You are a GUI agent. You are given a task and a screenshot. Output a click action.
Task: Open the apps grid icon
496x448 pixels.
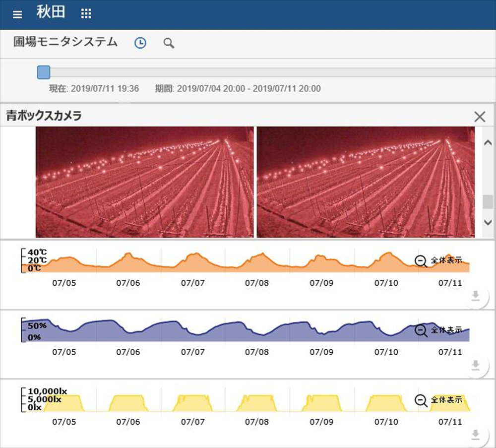pos(86,13)
